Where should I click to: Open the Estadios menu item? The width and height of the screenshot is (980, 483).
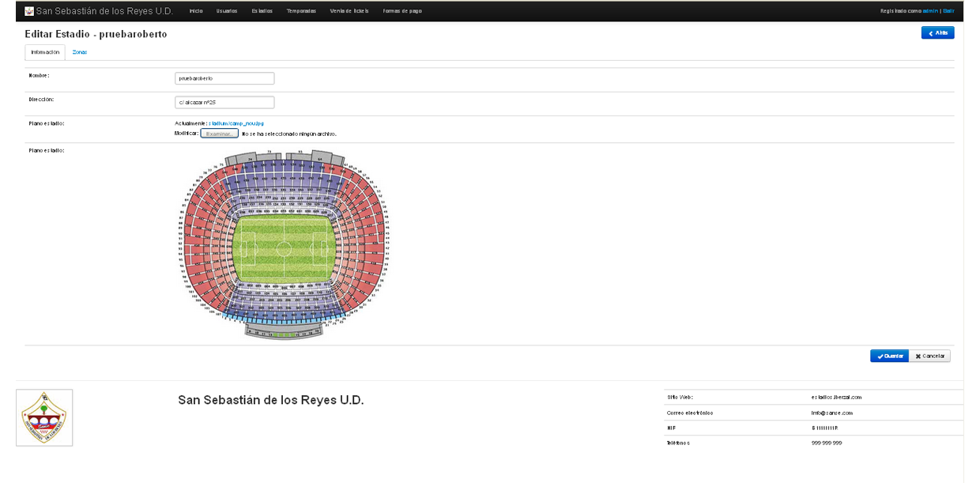[262, 11]
